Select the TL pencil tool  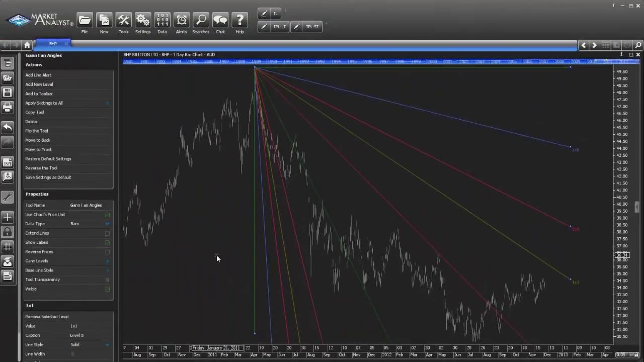(270, 14)
